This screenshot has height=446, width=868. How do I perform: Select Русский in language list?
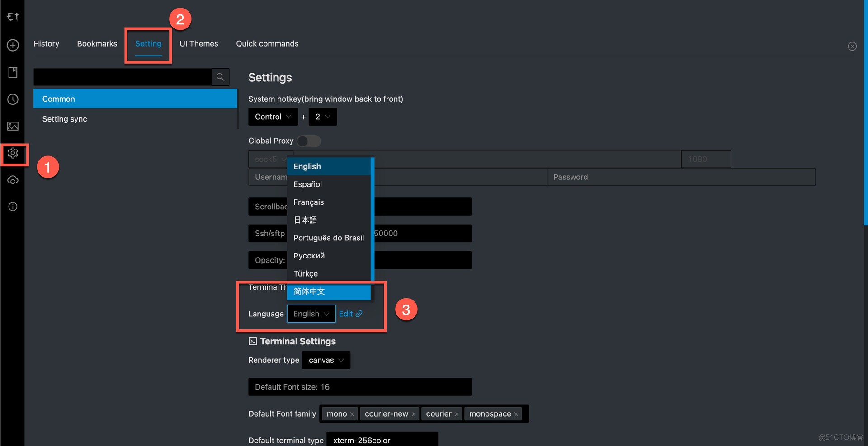[x=329, y=256]
